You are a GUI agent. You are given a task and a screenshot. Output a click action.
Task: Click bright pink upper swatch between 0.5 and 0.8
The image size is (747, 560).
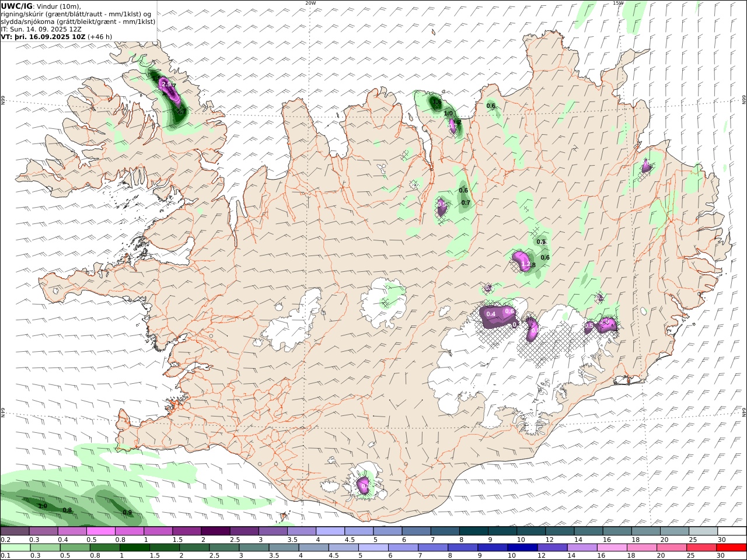click(100, 531)
